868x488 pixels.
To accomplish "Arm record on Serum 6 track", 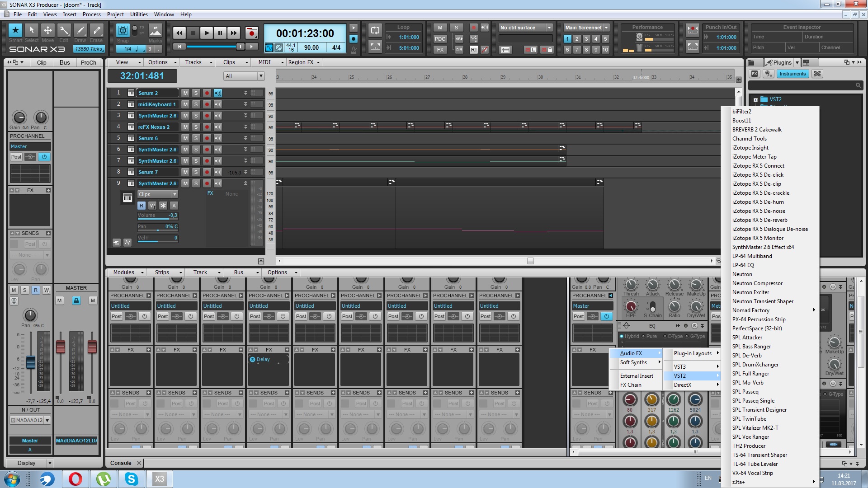I will click(207, 138).
